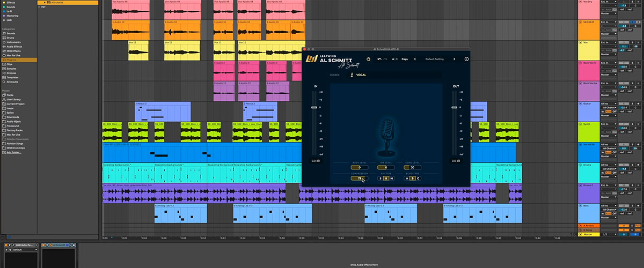Image resolution: width=644 pixels, height=268 pixels.
Task: Open the Splice folder in Places
Action: [10, 113]
